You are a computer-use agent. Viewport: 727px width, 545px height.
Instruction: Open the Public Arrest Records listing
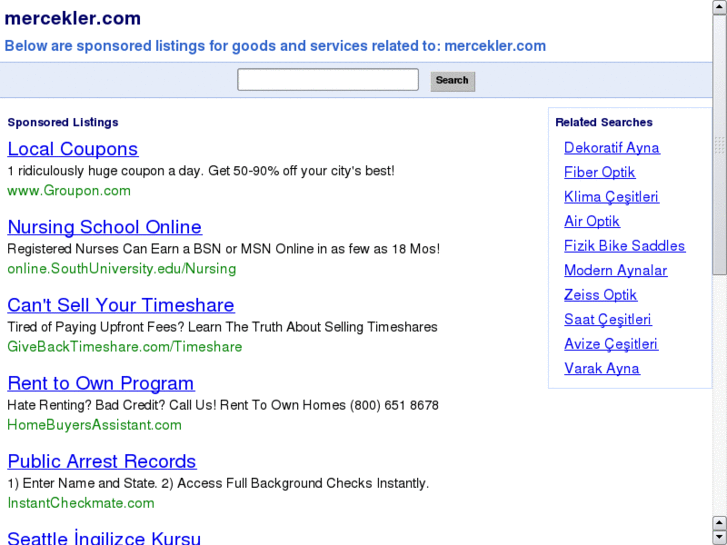[x=102, y=461]
